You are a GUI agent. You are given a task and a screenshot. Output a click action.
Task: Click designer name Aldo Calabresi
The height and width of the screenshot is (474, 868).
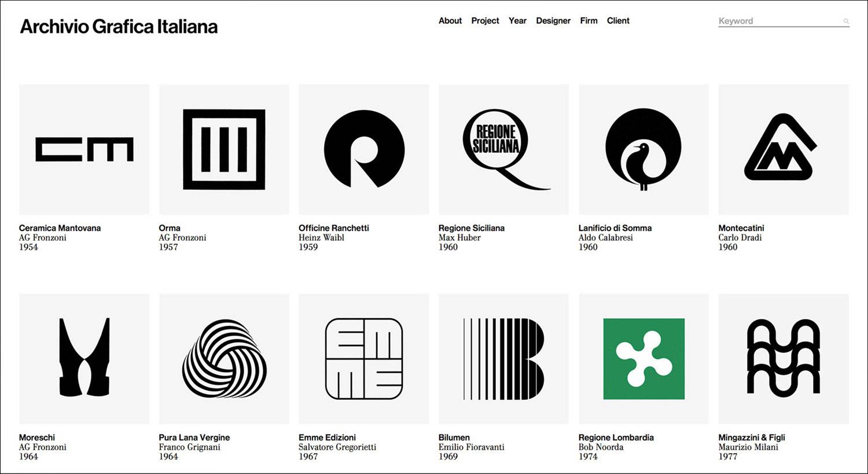click(x=606, y=237)
